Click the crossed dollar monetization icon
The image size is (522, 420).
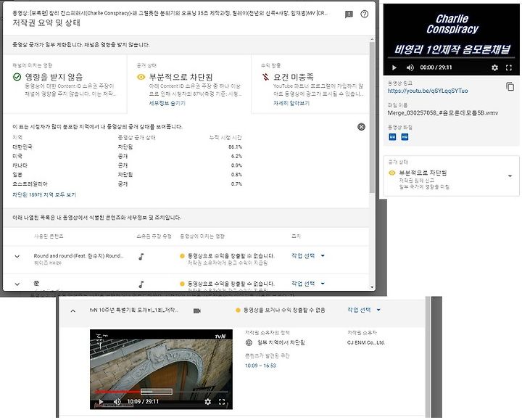click(x=265, y=77)
